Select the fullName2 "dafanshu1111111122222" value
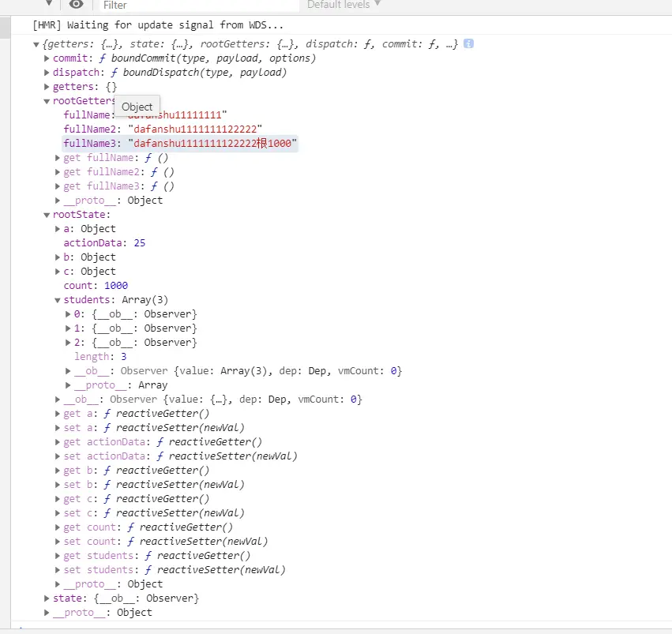Screen dimensions: 672x634 pyautogui.click(x=195, y=129)
